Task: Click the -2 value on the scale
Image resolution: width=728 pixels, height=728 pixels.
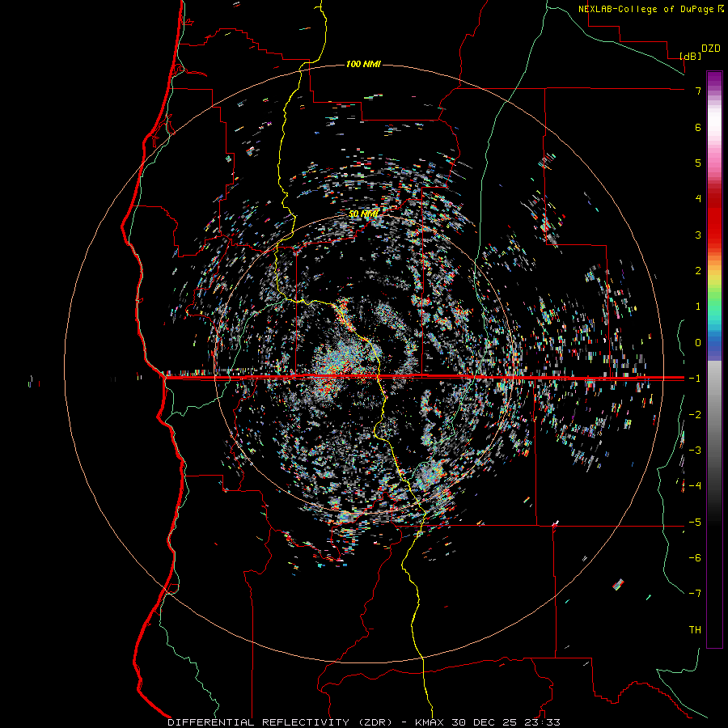Action: click(695, 415)
